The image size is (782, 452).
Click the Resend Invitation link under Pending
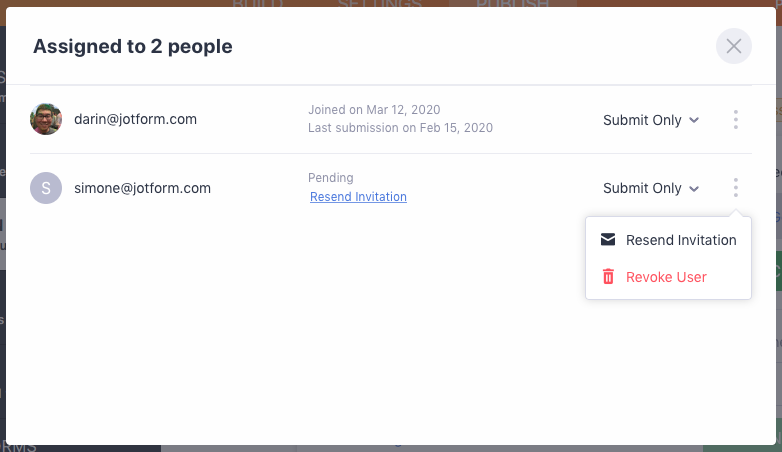point(358,197)
